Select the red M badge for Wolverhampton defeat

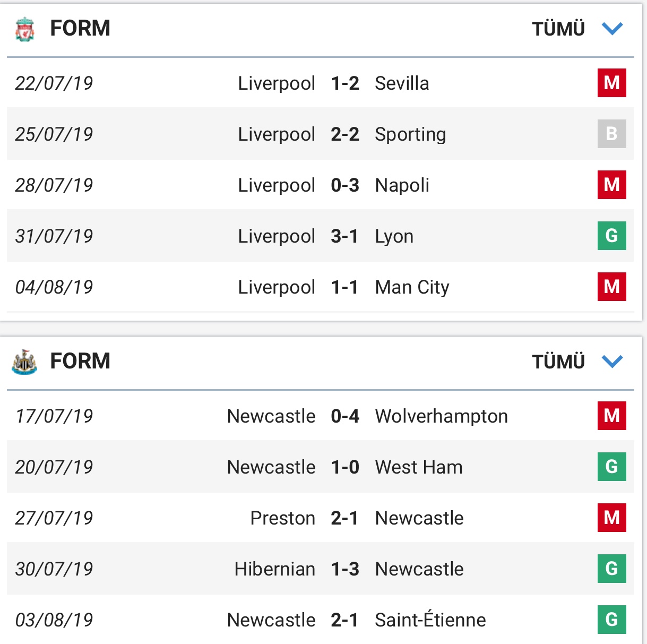(x=611, y=416)
